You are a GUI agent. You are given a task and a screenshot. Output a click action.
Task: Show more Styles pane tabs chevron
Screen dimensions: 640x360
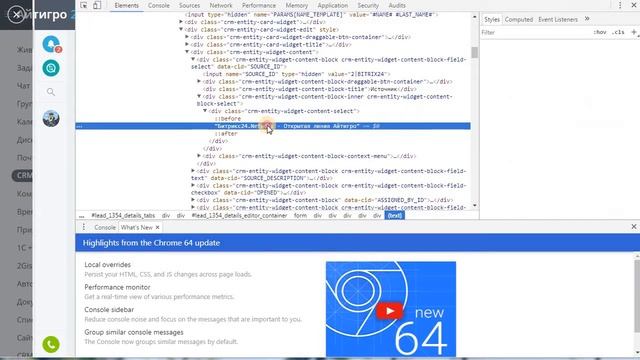tap(587, 19)
